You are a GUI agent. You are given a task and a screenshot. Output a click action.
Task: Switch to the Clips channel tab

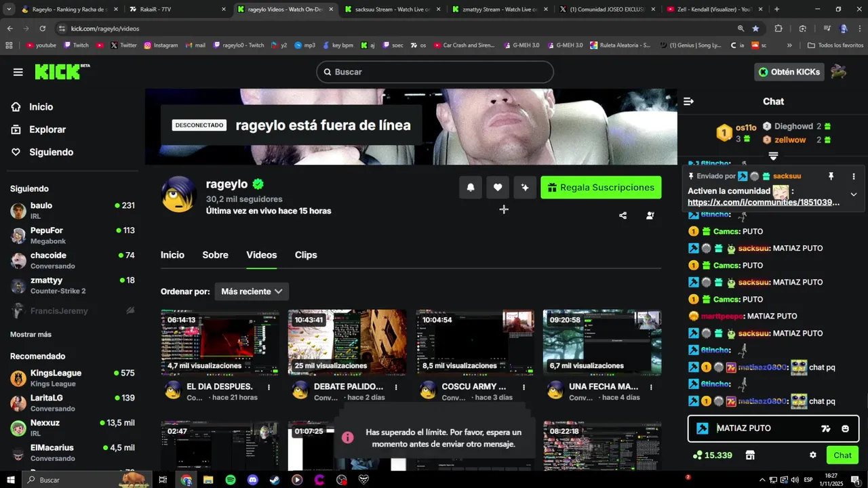306,255
